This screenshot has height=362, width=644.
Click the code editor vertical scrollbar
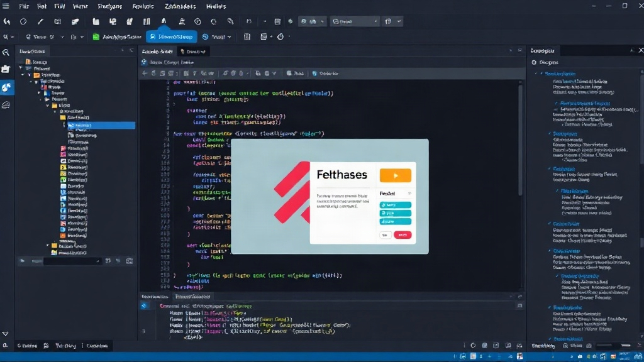click(520, 140)
